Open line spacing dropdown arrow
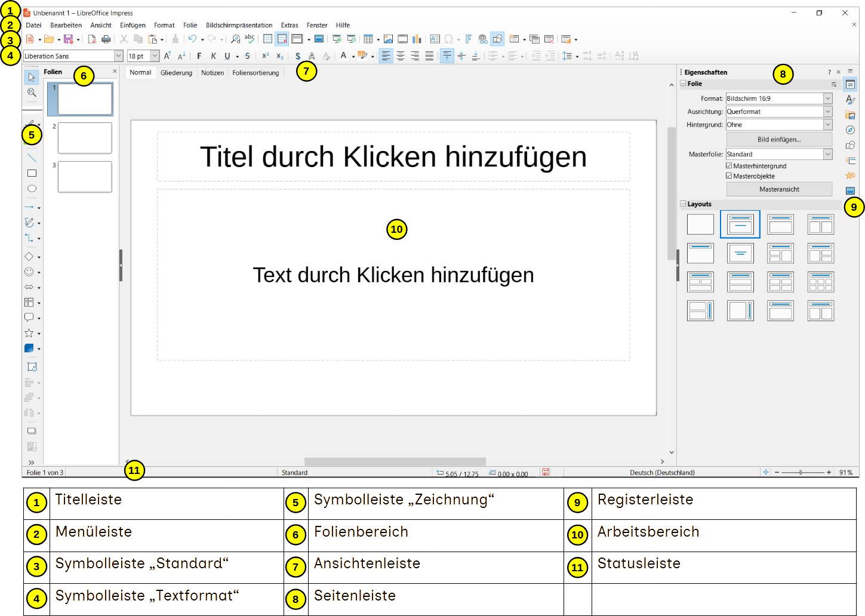The image size is (865, 616). pos(577,57)
